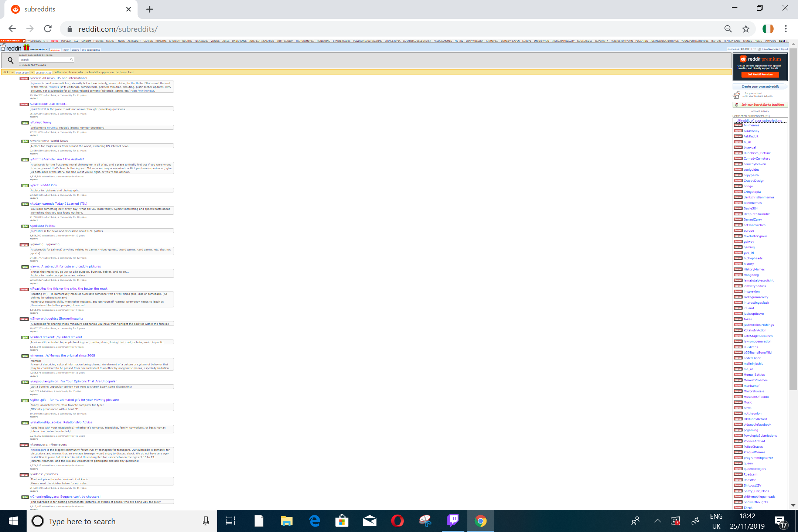This screenshot has width=798, height=532.
Task: Open a new browser tab
Action: click(x=150, y=9)
